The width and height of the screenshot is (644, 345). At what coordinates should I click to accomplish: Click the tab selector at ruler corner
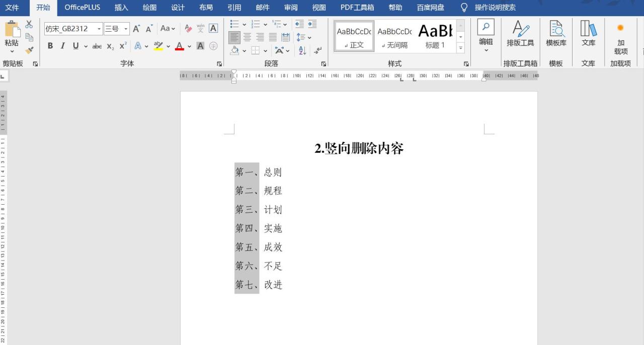3,77
